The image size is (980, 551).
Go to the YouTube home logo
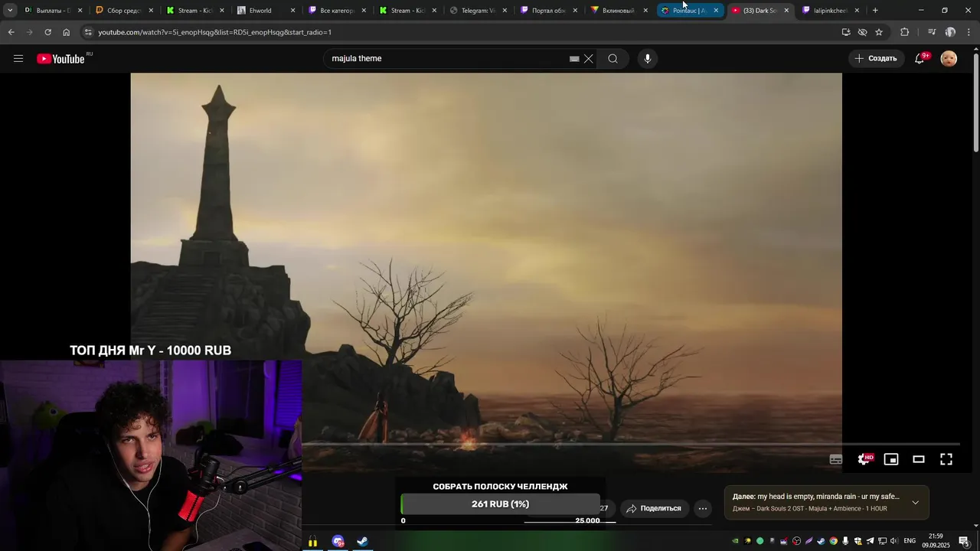[60, 59]
